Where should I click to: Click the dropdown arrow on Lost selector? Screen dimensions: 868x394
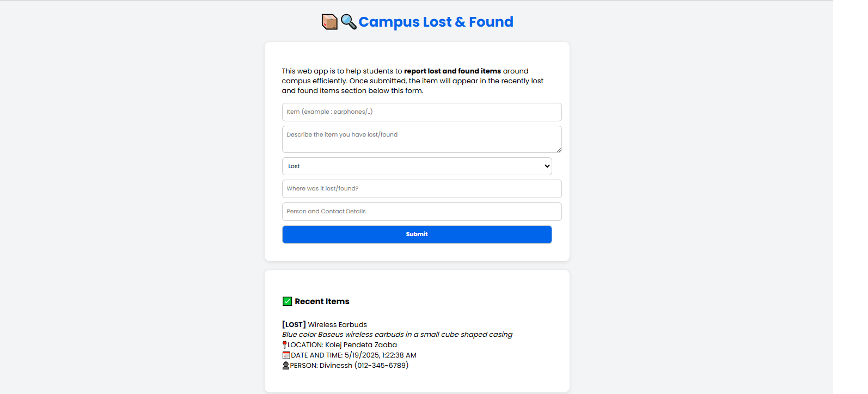coord(547,167)
